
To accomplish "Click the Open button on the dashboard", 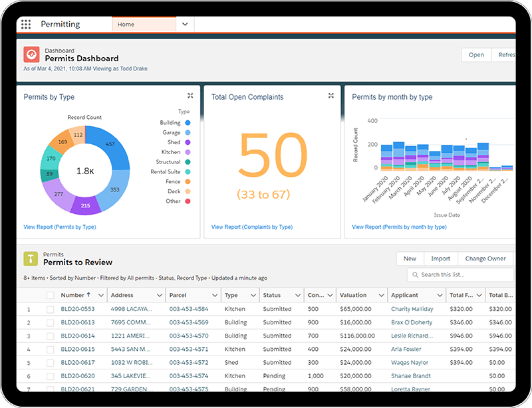I will (476, 54).
